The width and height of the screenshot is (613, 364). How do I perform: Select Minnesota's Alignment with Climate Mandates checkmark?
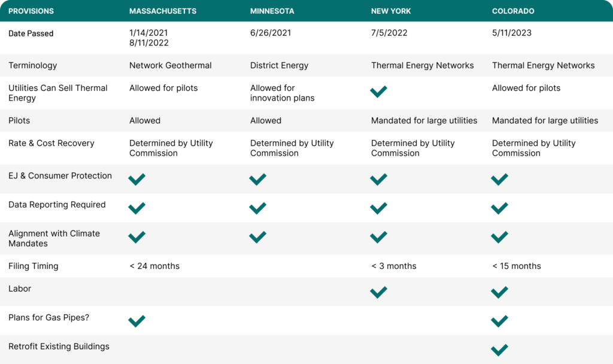257,237
